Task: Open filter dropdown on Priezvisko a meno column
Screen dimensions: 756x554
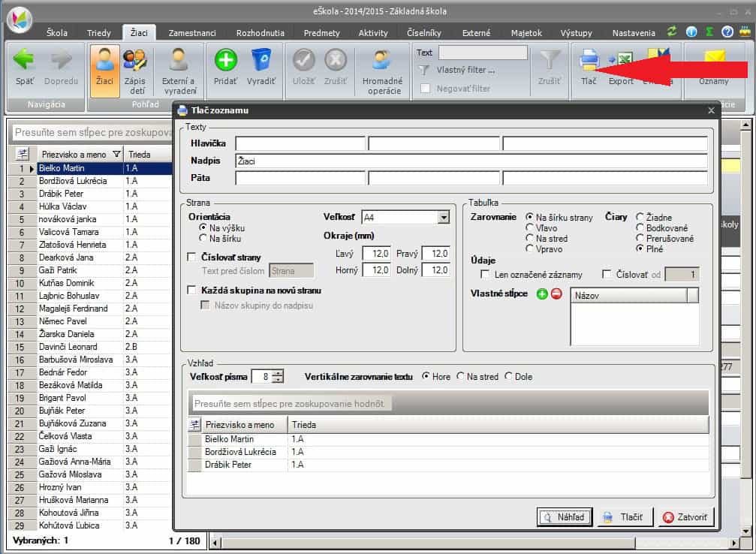Action: click(116, 155)
